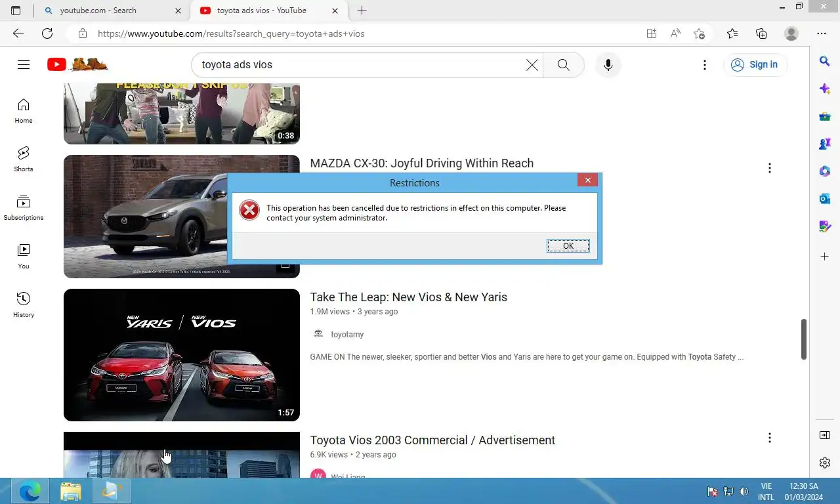This screenshot has height=504, width=840.
Task: Open the volume control in system tray
Action: [744, 491]
